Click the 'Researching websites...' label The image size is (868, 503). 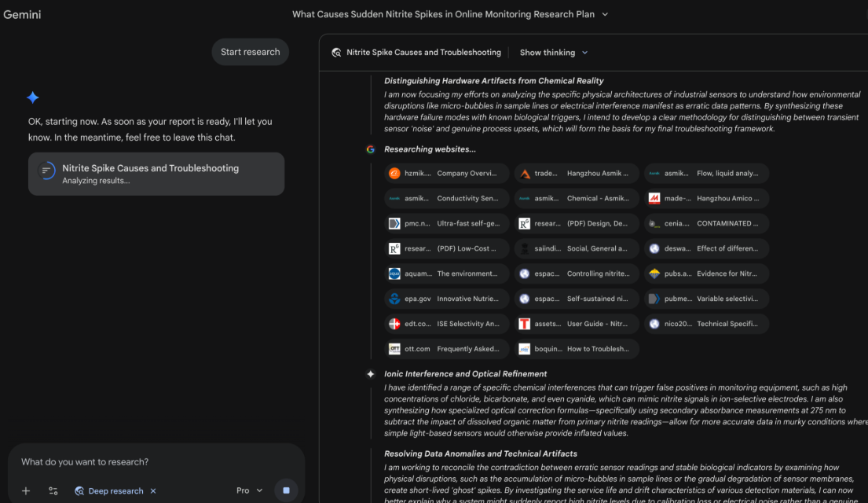point(430,149)
